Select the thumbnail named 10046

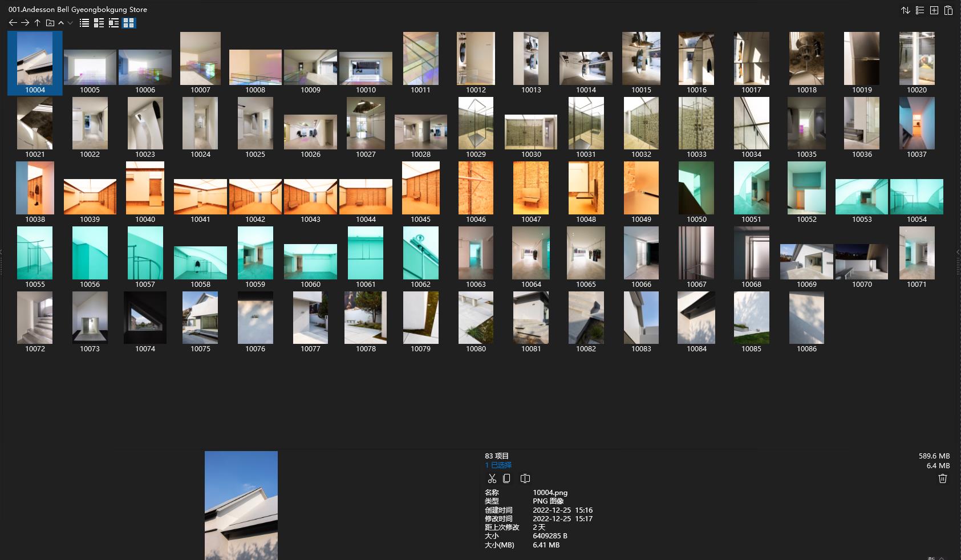click(x=475, y=188)
